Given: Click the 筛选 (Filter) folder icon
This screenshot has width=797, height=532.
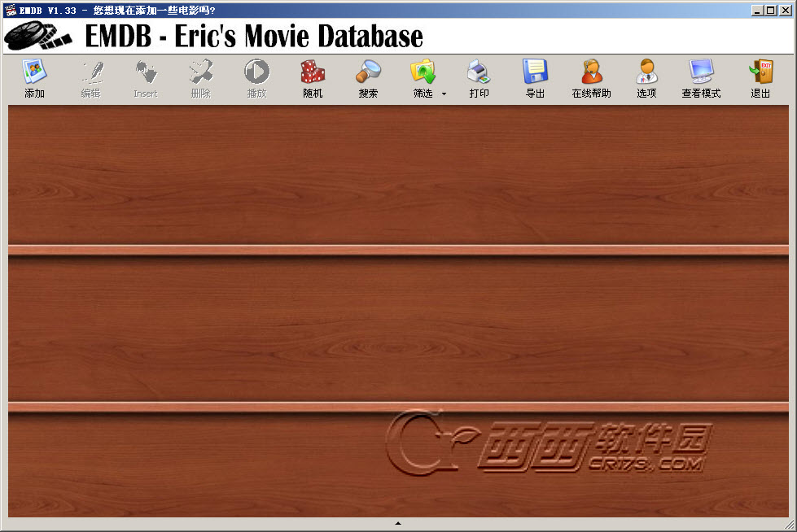Looking at the screenshot, I should click(423, 72).
